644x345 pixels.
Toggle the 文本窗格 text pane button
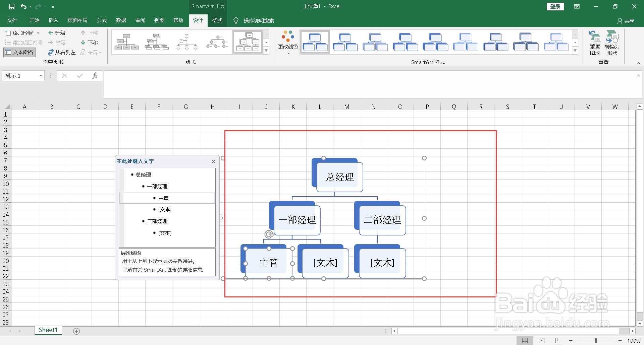[x=19, y=52]
